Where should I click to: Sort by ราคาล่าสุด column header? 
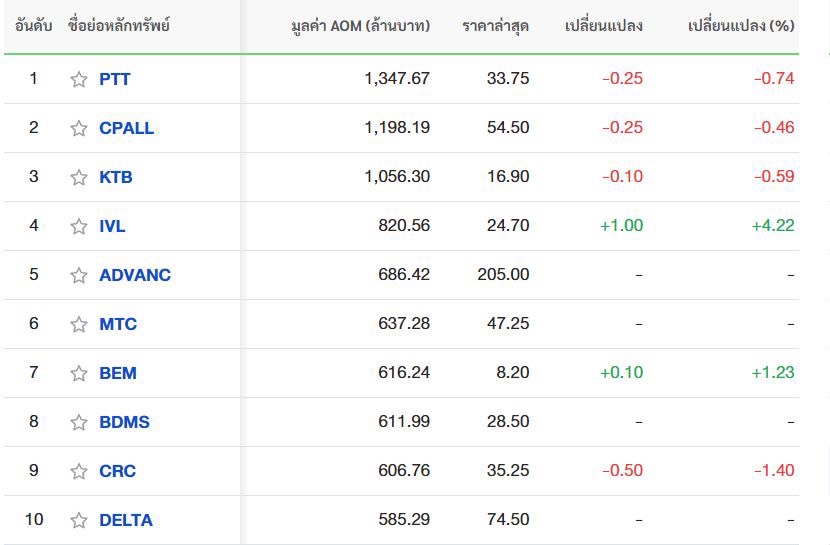(x=495, y=25)
